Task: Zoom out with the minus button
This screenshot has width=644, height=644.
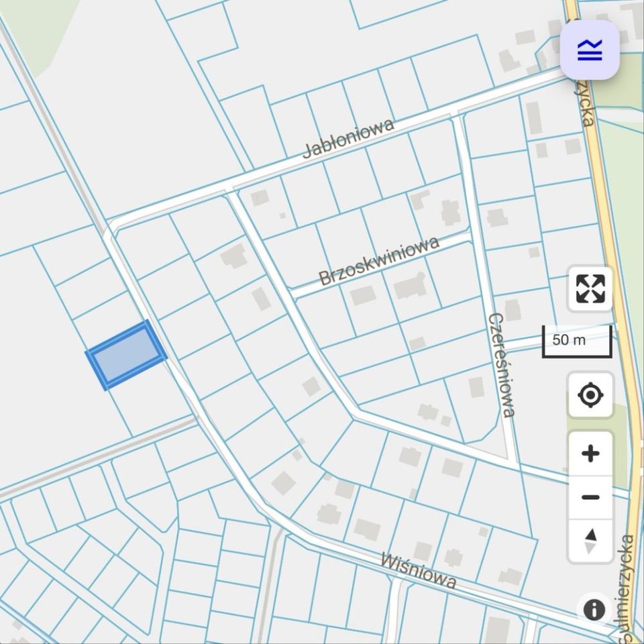Action: coord(590,497)
